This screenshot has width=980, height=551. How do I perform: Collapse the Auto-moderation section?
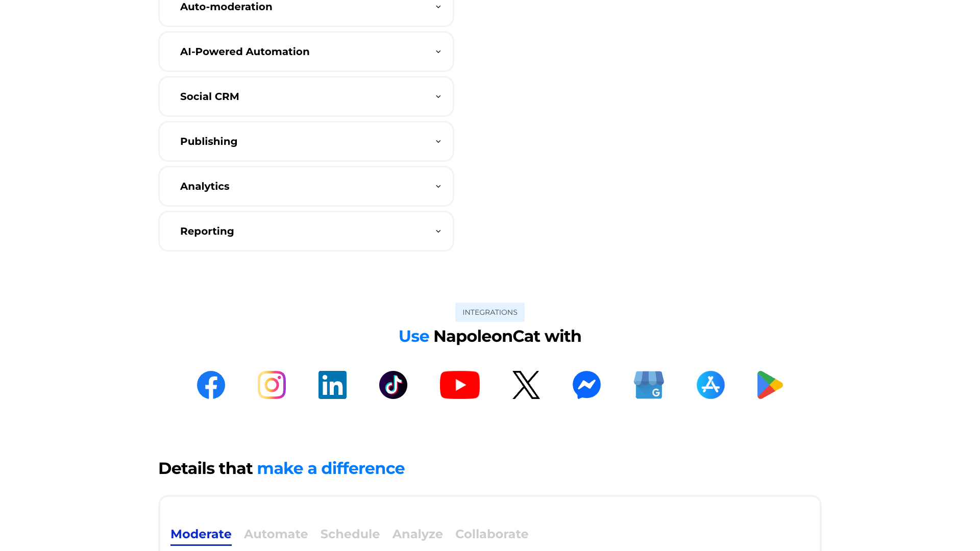[x=306, y=7]
